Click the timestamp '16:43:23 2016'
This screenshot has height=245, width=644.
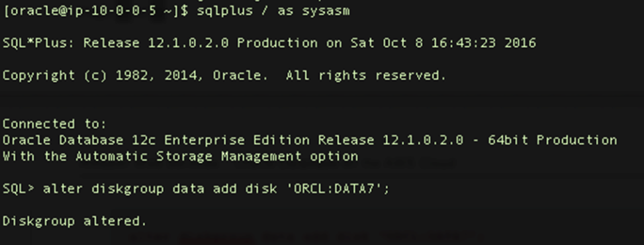click(483, 43)
